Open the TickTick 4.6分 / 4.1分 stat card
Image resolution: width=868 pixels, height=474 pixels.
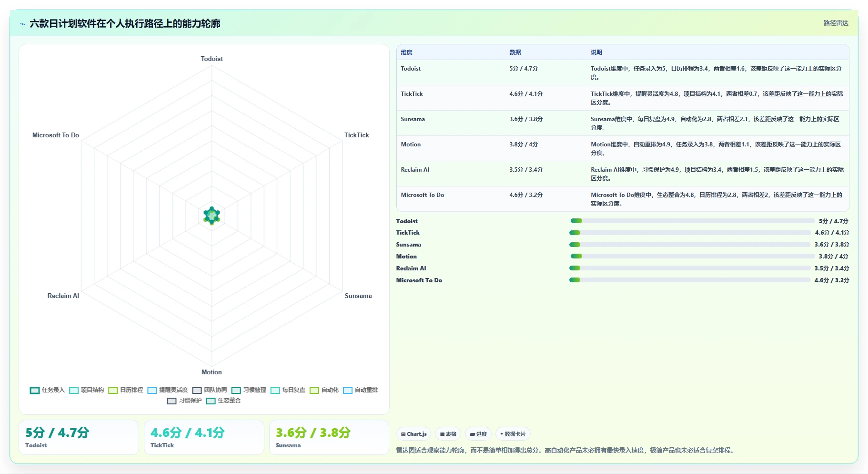204,437
